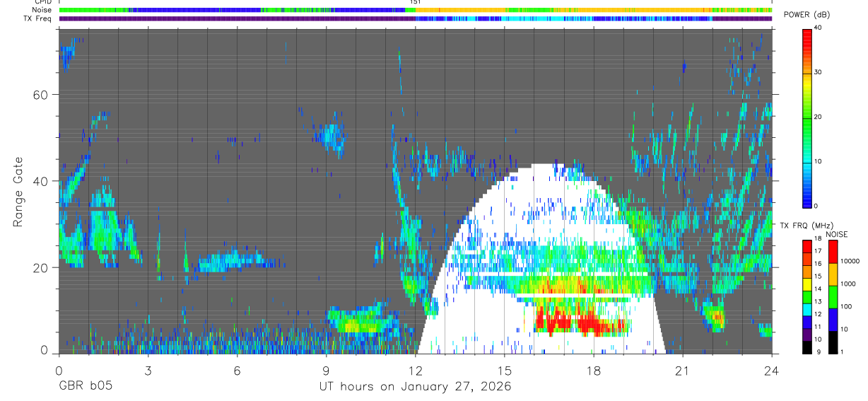The height and width of the screenshot is (401, 868).
Task: Select the "UT hours on January 27, 2026" label
Action: (414, 386)
